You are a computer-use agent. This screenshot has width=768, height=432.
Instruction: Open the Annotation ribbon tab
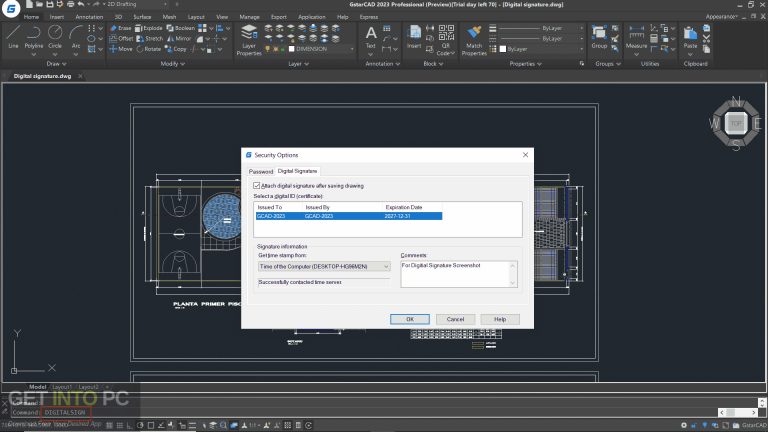click(89, 17)
